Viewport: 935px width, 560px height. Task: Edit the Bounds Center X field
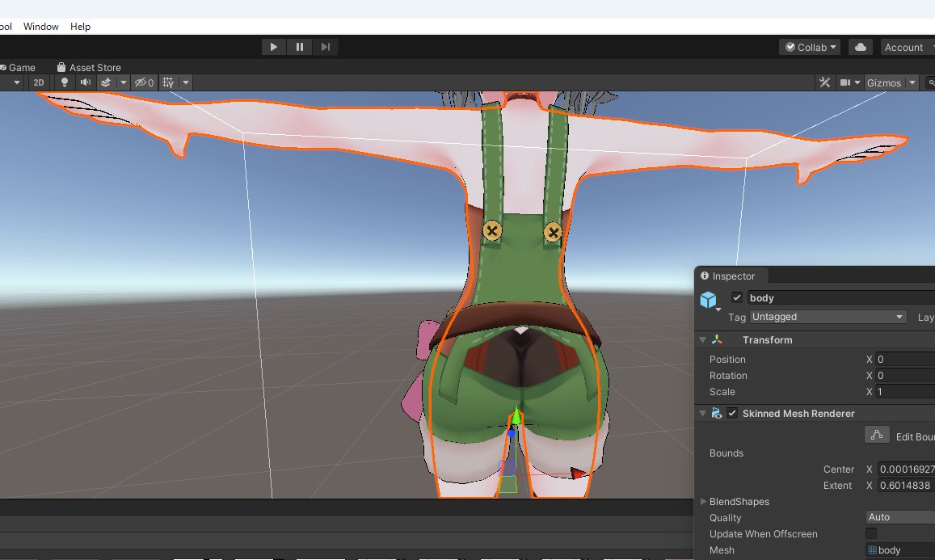[905, 469]
